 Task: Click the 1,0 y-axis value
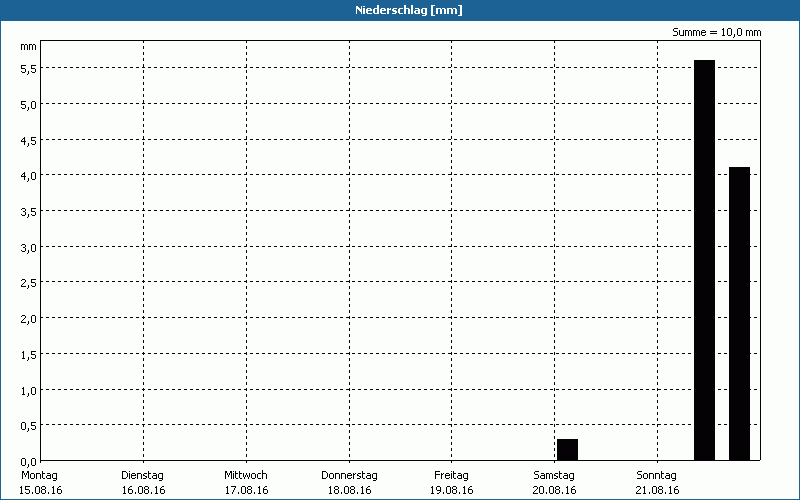click(x=28, y=391)
